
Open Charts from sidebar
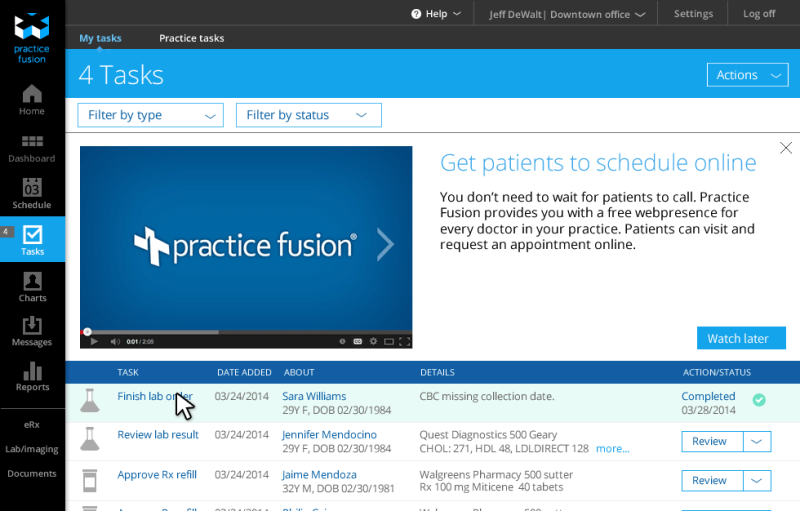(x=32, y=287)
